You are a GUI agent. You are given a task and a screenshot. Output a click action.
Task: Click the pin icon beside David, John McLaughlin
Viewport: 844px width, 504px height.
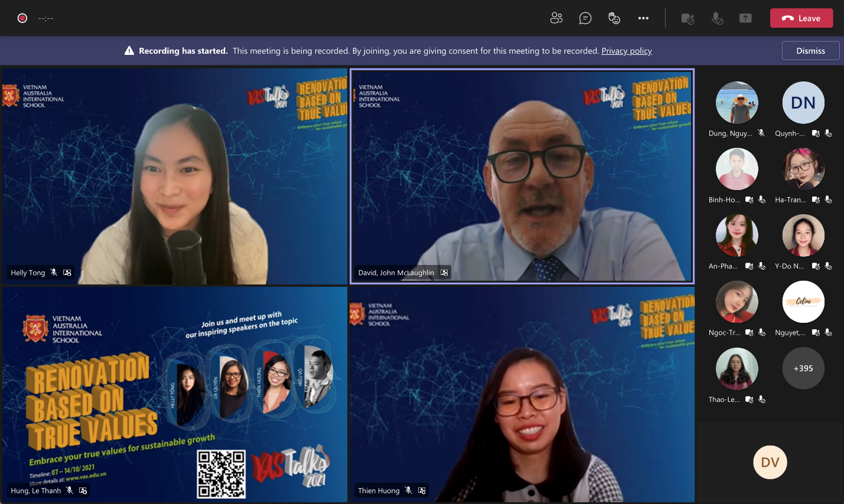point(444,273)
